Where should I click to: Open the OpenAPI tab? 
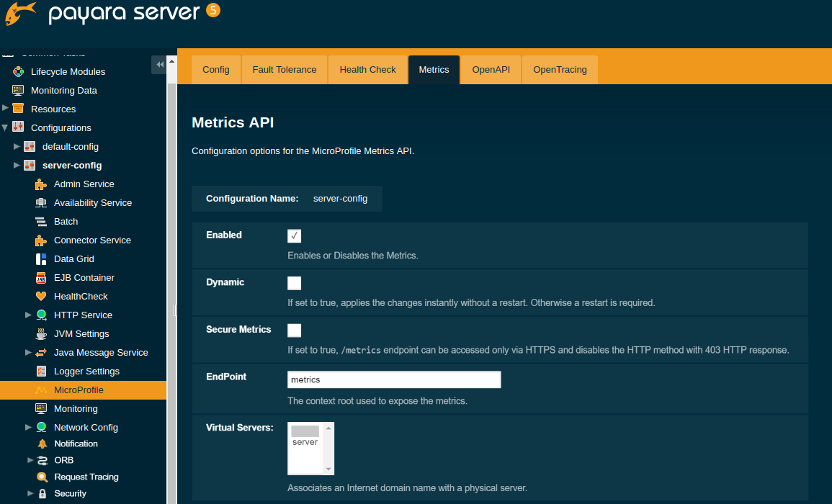tap(491, 70)
